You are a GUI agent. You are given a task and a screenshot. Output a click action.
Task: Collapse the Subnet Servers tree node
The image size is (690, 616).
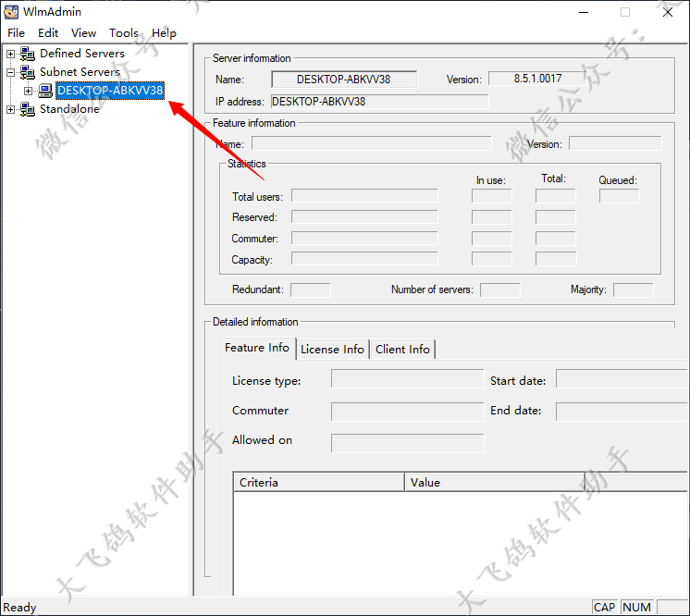pos(11,72)
